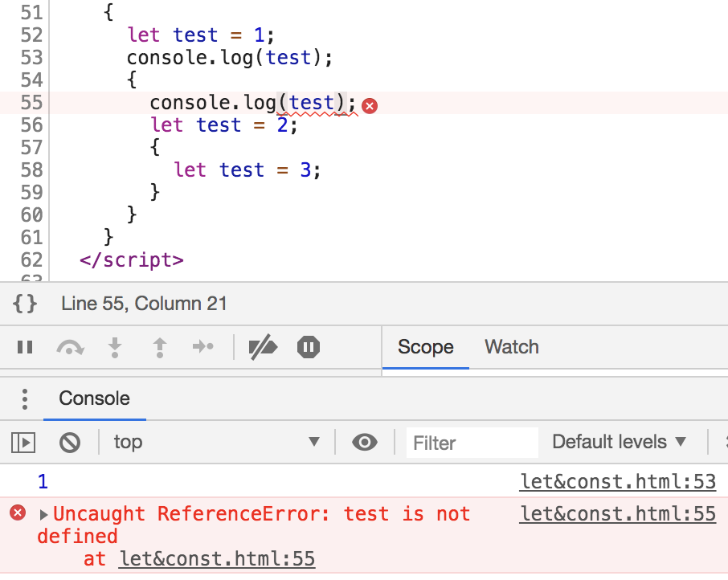Switch to the Watch tab
This screenshot has height=580, width=728.
click(511, 347)
